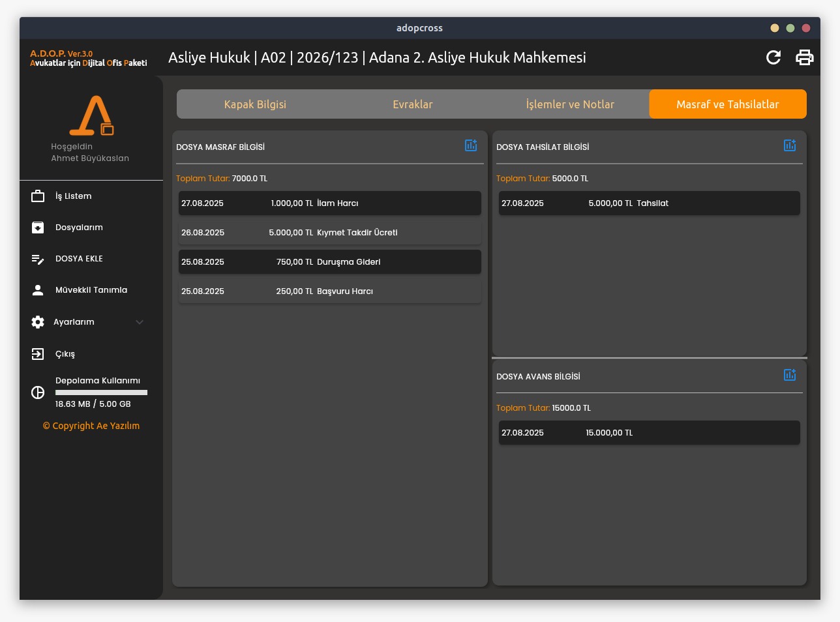The image size is (840, 622).
Task: Expand the Ayarlarım chevron arrow
Action: pyautogui.click(x=140, y=322)
